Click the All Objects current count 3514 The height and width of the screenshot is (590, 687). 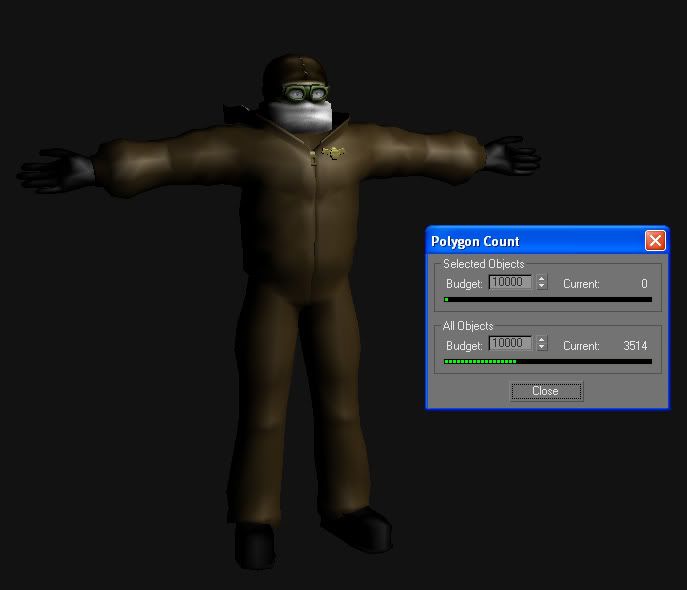635,345
